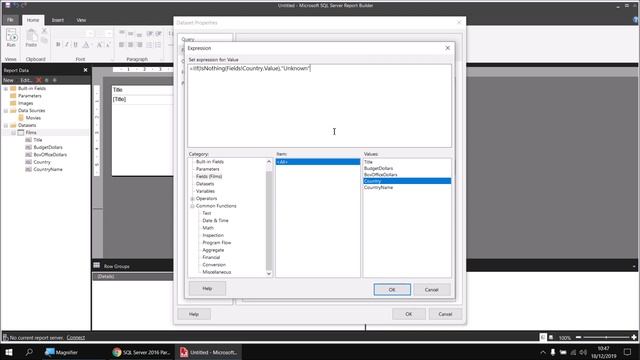
Task: Select Text under Common Functions
Action: coord(207,213)
